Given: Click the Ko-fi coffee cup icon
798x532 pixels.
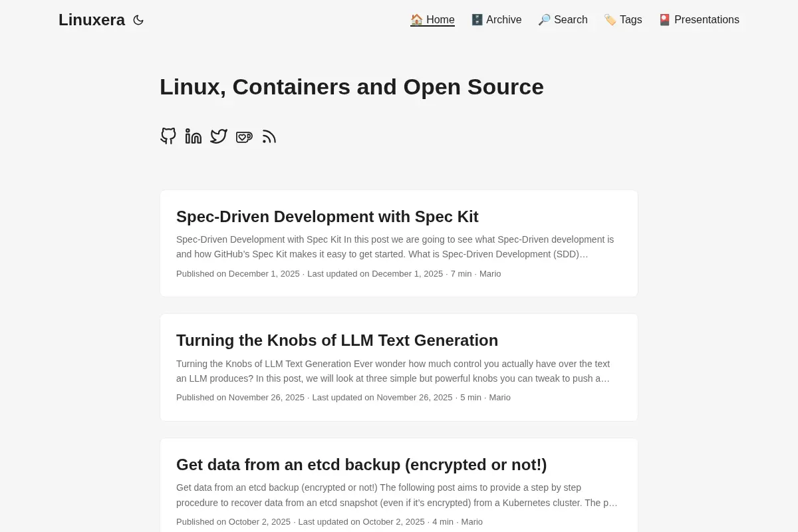Looking at the screenshot, I should 244,136.
